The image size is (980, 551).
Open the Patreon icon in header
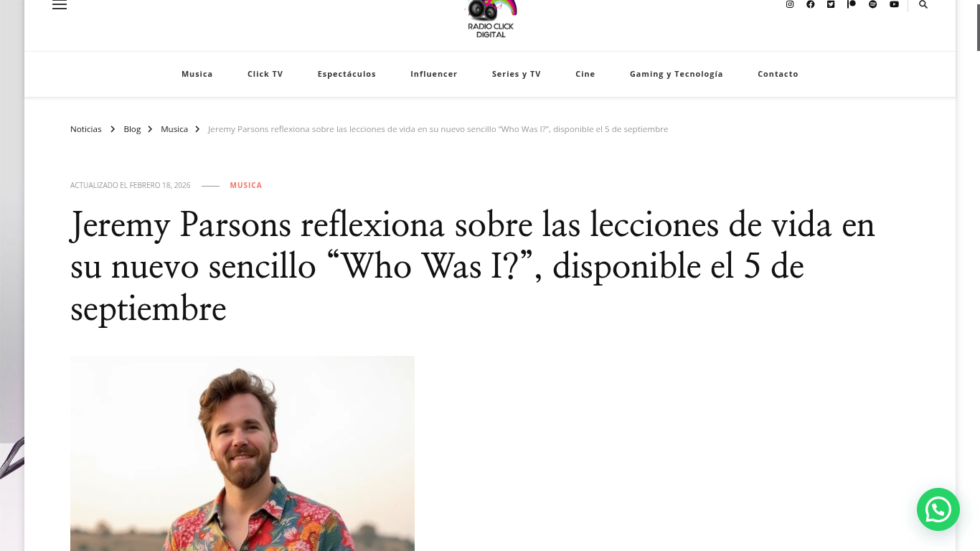click(852, 4)
